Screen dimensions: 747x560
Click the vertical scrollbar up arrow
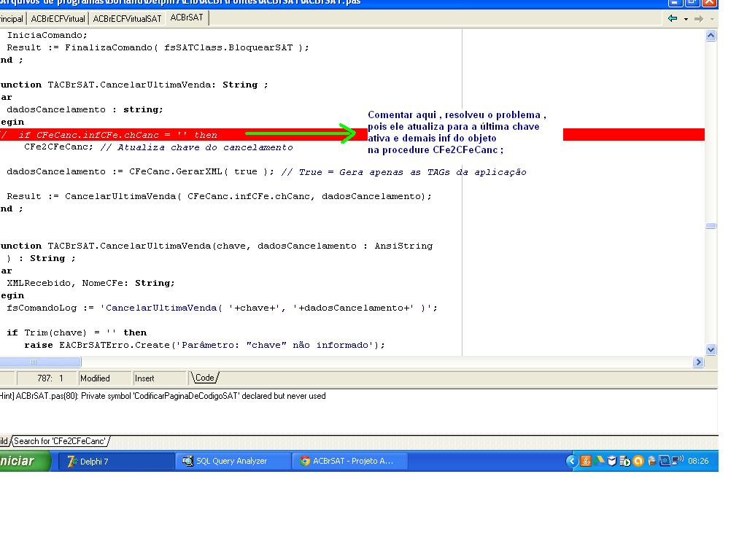(x=711, y=36)
